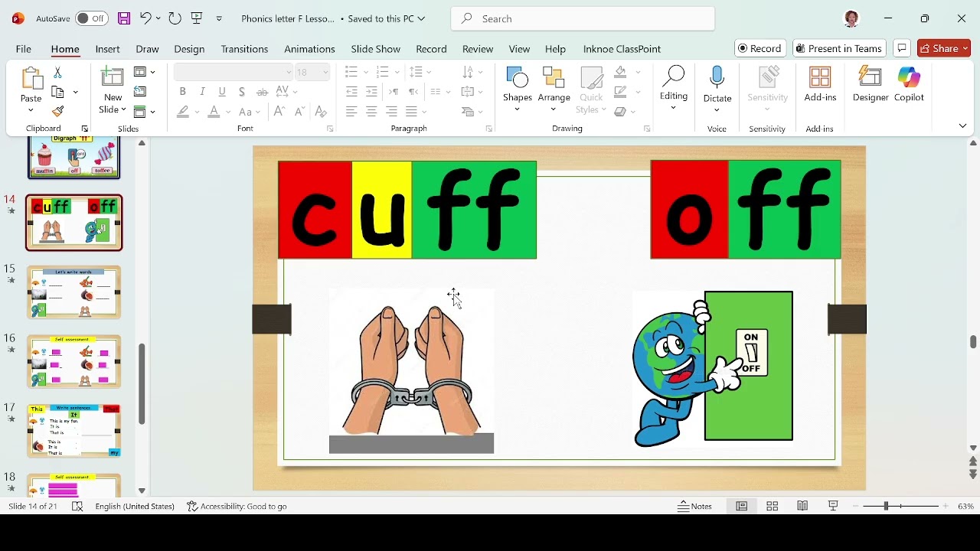980x551 pixels.
Task: Click the Decrease Font Size icon
Action: point(300,112)
